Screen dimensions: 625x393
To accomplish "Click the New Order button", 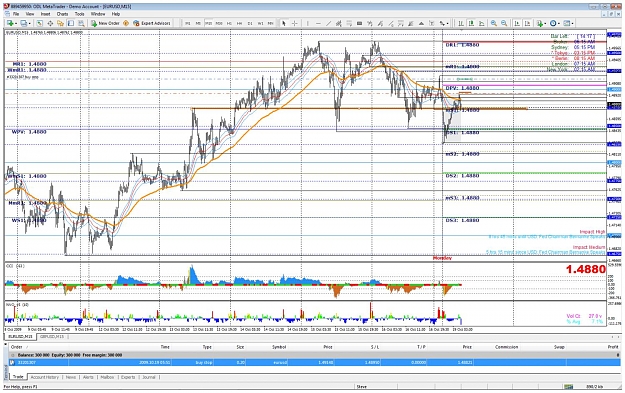I will point(105,23).
